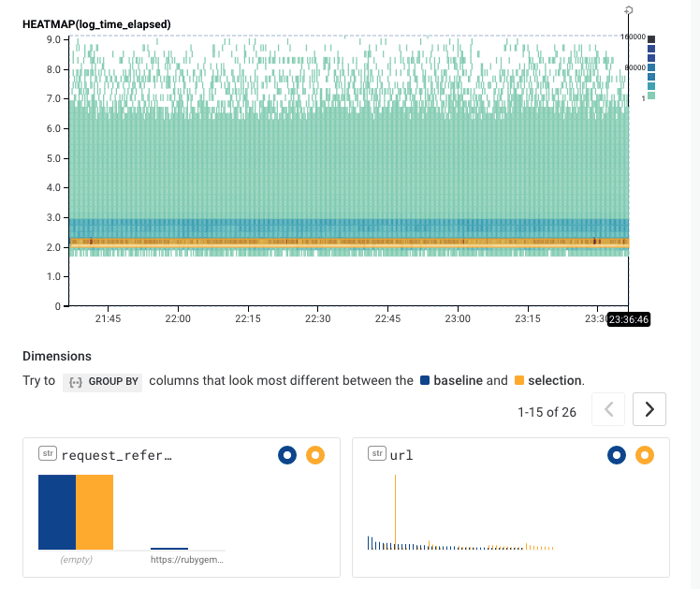Click the 23:36:46 timestamp marker
This screenshot has height=589, width=700.
(628, 319)
